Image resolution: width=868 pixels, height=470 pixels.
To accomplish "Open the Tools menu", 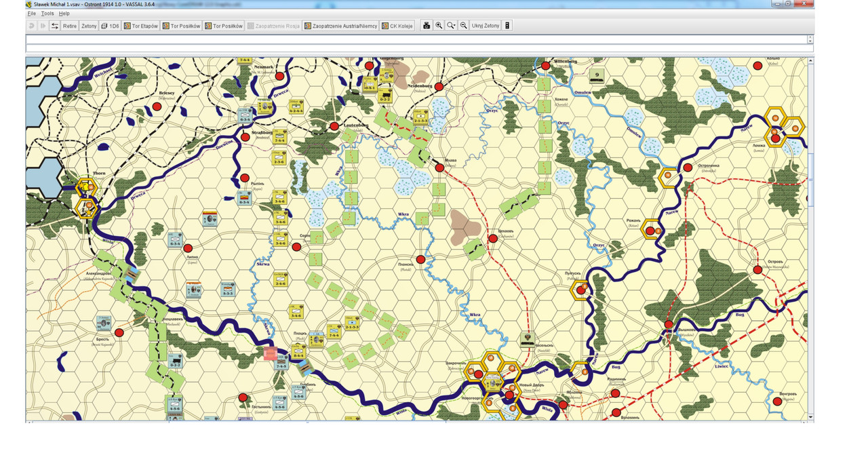I will click(x=47, y=14).
